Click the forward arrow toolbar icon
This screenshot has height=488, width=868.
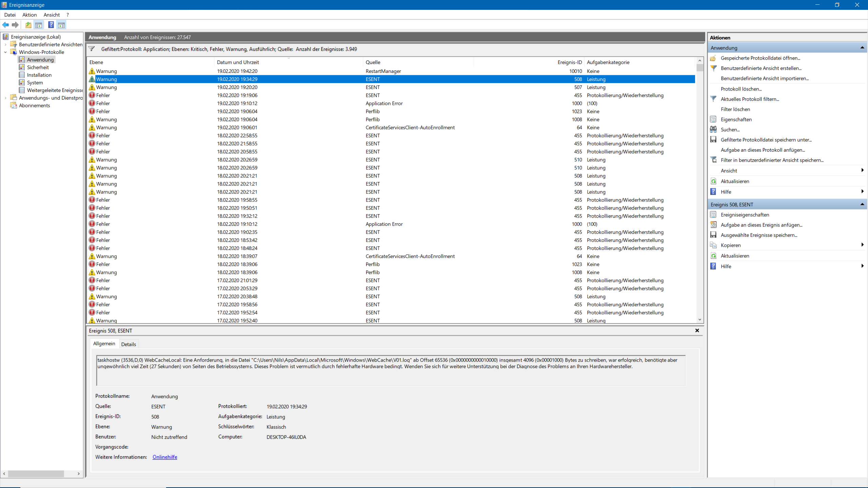click(15, 25)
